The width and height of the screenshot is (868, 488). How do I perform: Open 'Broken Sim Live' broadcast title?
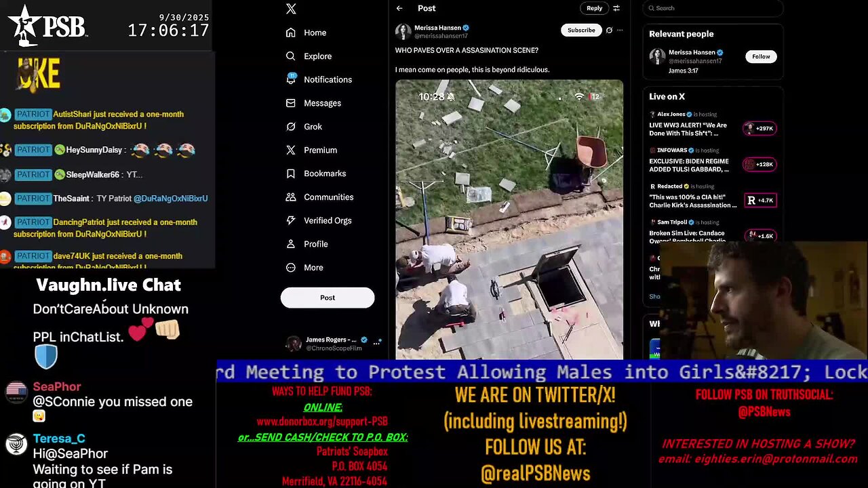[x=687, y=237]
